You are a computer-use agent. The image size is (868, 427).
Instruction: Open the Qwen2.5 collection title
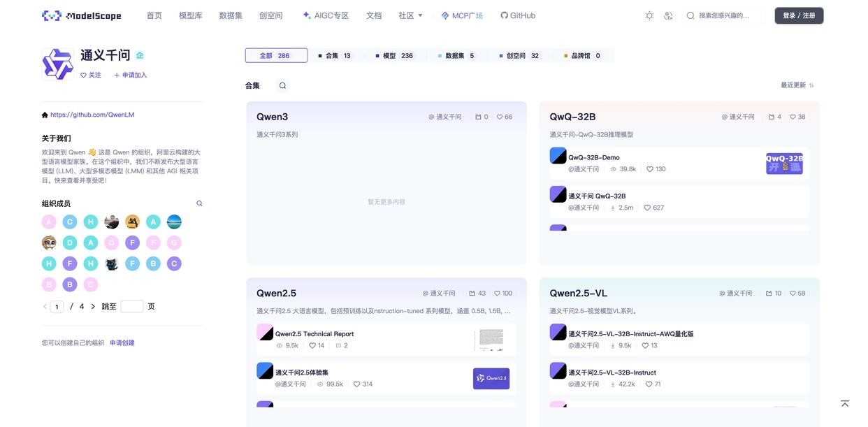pos(276,293)
